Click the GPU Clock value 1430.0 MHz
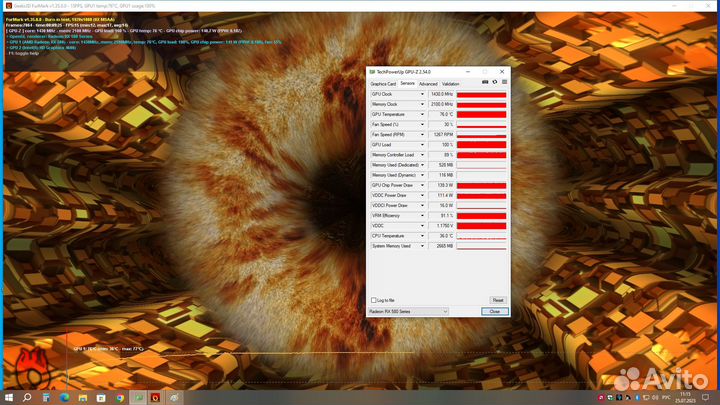The image size is (720, 405). click(x=441, y=94)
